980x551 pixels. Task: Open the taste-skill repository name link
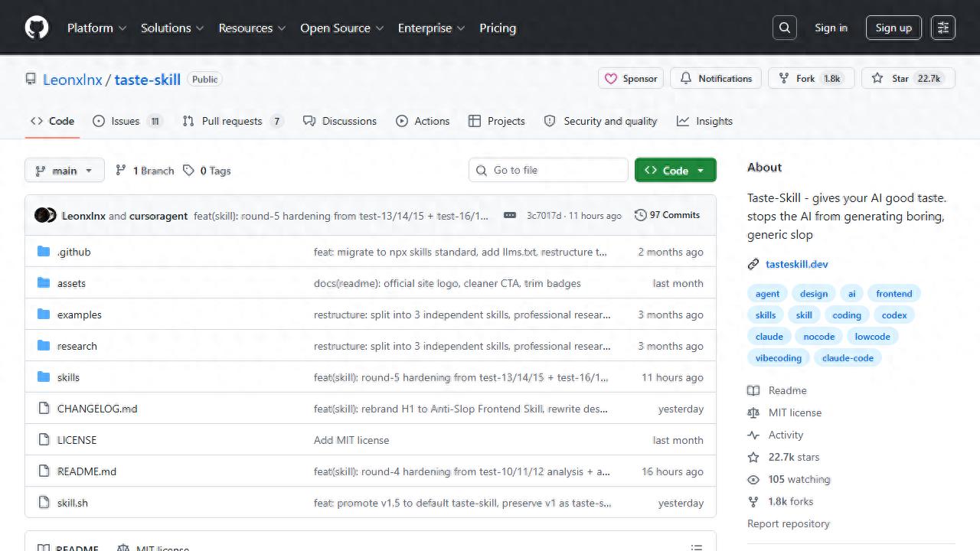pos(148,79)
